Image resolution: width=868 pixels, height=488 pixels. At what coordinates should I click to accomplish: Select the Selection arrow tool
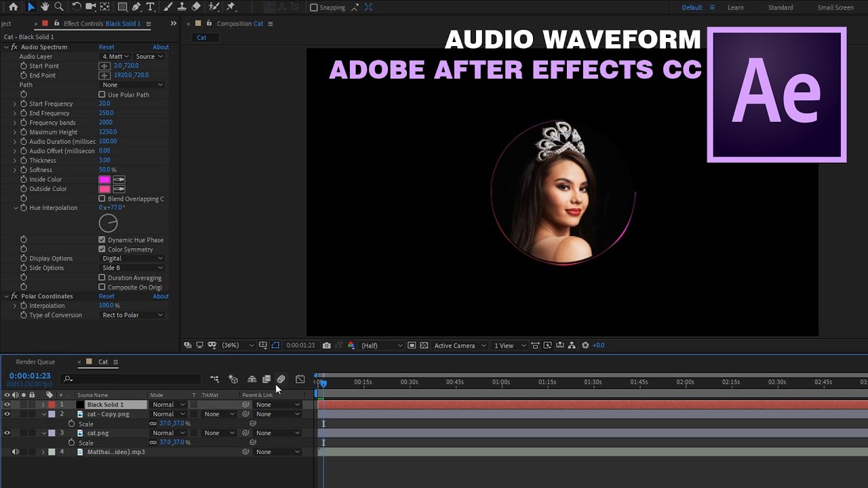pos(31,7)
